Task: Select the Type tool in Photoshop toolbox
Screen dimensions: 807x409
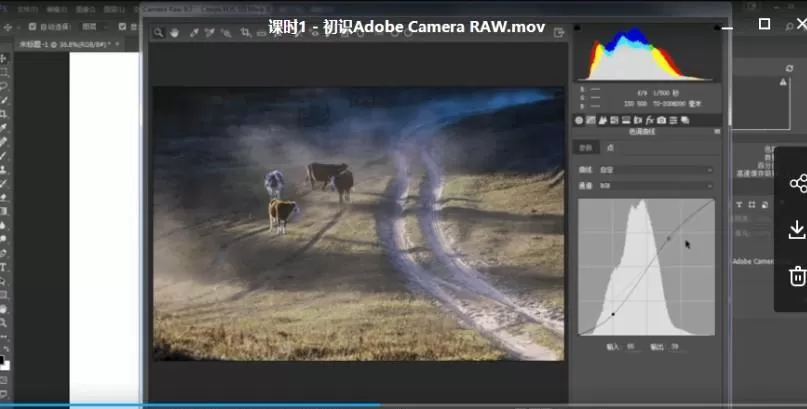Action: point(4,267)
